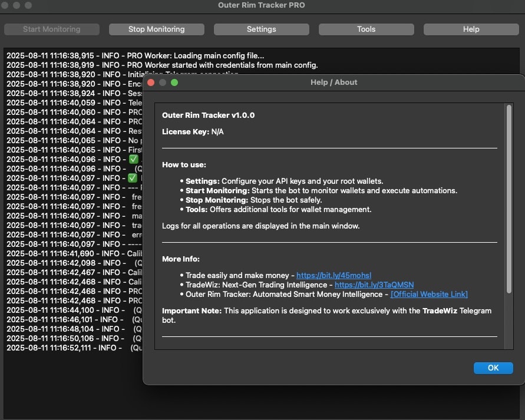Click the Important Note paragraph
Screen dimensions: 525x420
[x=326, y=315]
